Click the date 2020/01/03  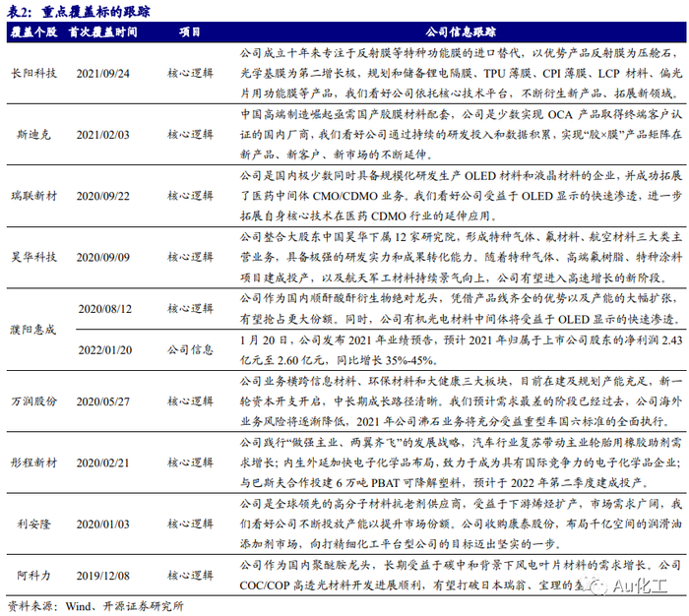102,524
